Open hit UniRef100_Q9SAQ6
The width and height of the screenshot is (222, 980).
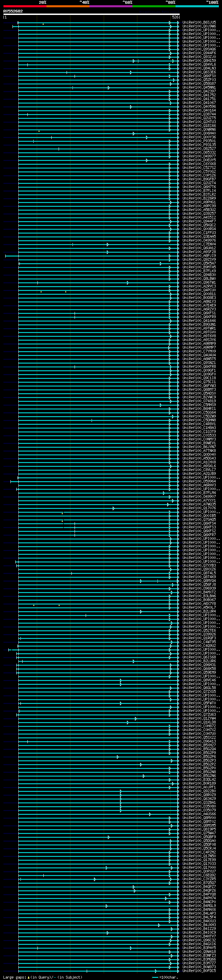click(x=199, y=49)
